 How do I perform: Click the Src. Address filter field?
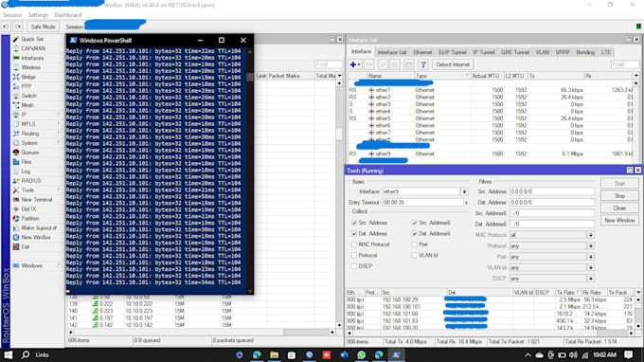coord(551,191)
